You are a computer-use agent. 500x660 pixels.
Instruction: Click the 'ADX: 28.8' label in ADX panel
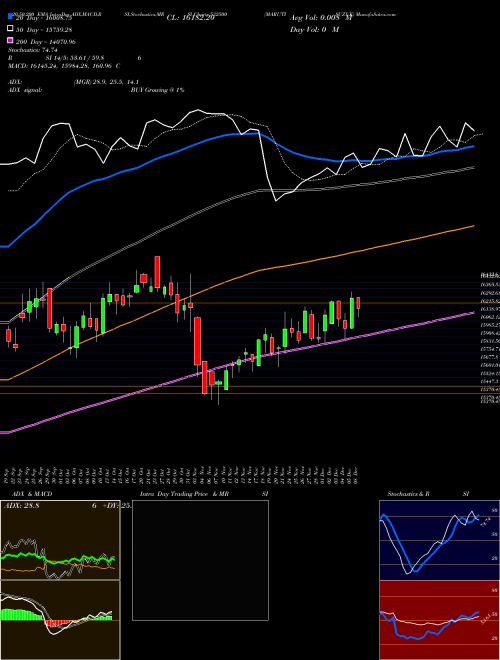tap(21, 506)
